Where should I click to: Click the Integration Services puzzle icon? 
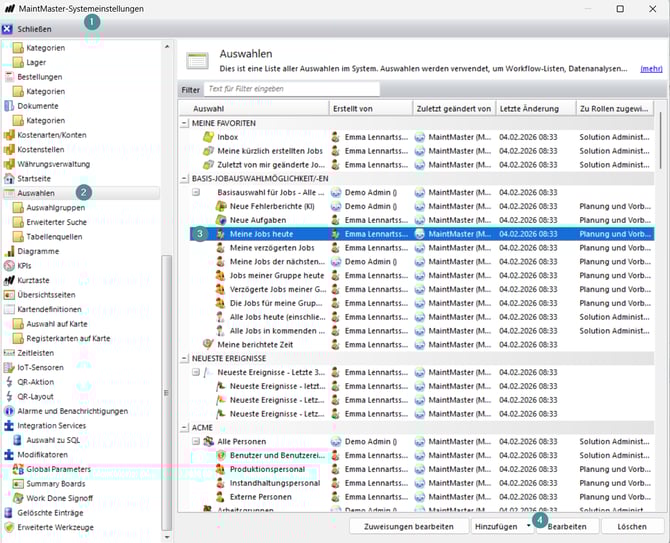coord(9,426)
